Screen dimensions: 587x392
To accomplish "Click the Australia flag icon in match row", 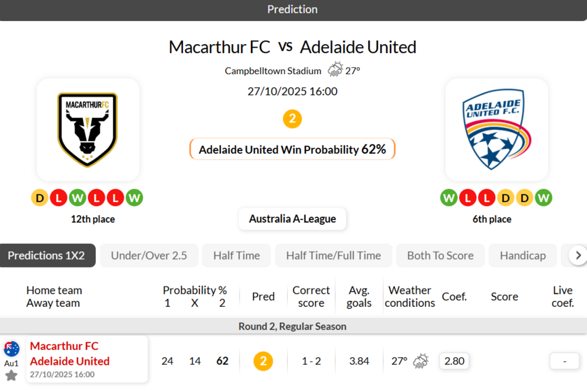I will tap(11, 349).
